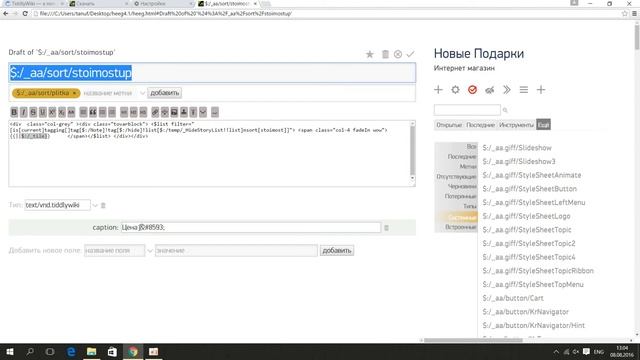Screen dimensions: 640x360
Task: Open Windows Start menu on taskbar
Action: point(10,351)
